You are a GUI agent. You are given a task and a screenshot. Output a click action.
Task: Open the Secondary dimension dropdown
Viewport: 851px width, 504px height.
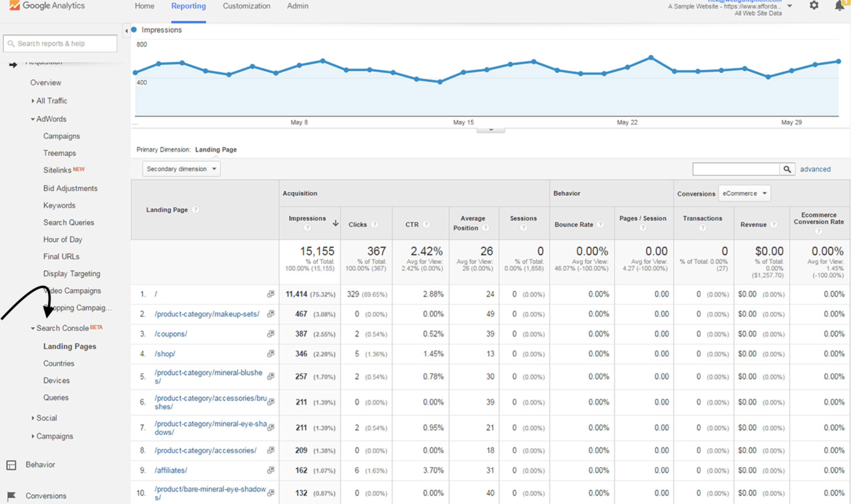181,169
